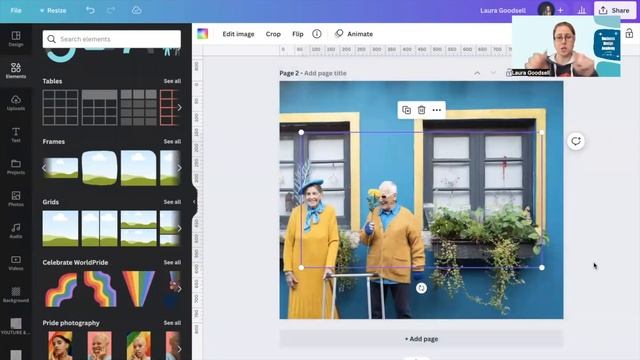The image size is (640, 360).
Task: Select the Crop tool
Action: [x=273, y=34]
